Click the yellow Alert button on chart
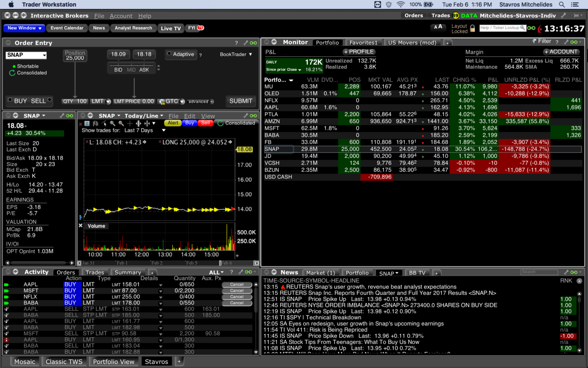 tap(173, 123)
